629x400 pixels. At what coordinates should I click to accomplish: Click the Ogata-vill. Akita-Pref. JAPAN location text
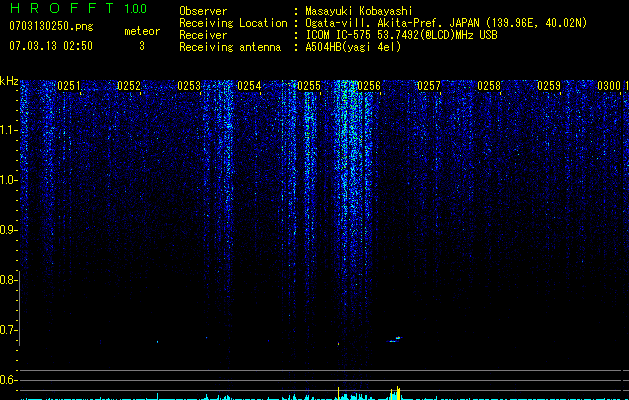coord(446,23)
